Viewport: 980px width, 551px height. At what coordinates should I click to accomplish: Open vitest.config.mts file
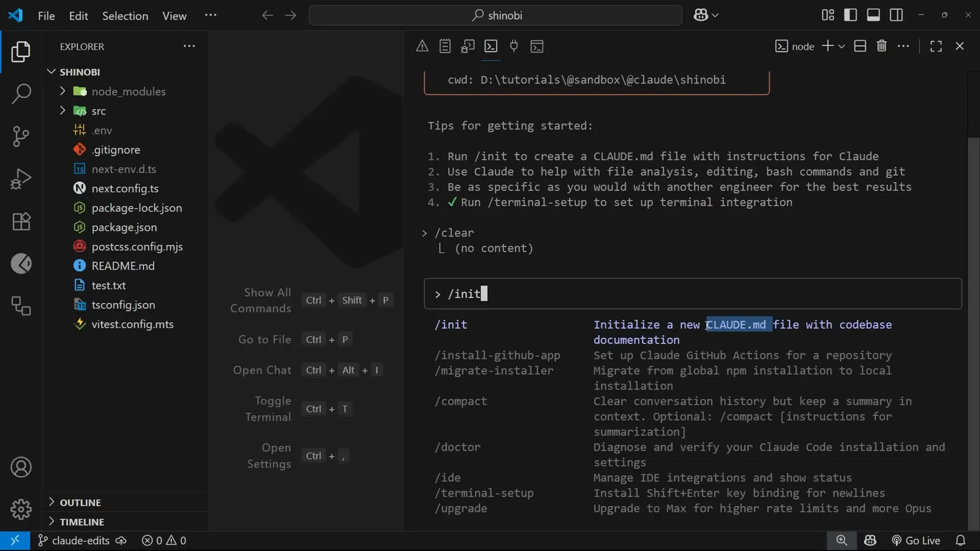[132, 324]
